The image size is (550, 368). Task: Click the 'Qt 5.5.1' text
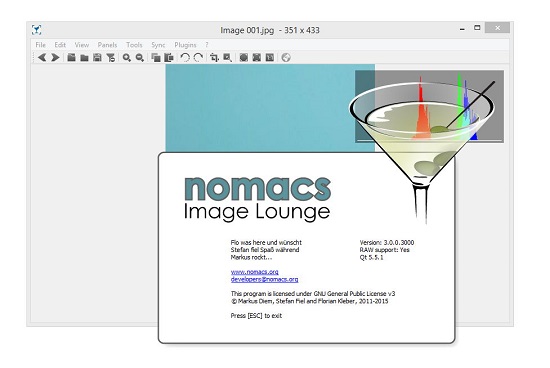coord(371,257)
